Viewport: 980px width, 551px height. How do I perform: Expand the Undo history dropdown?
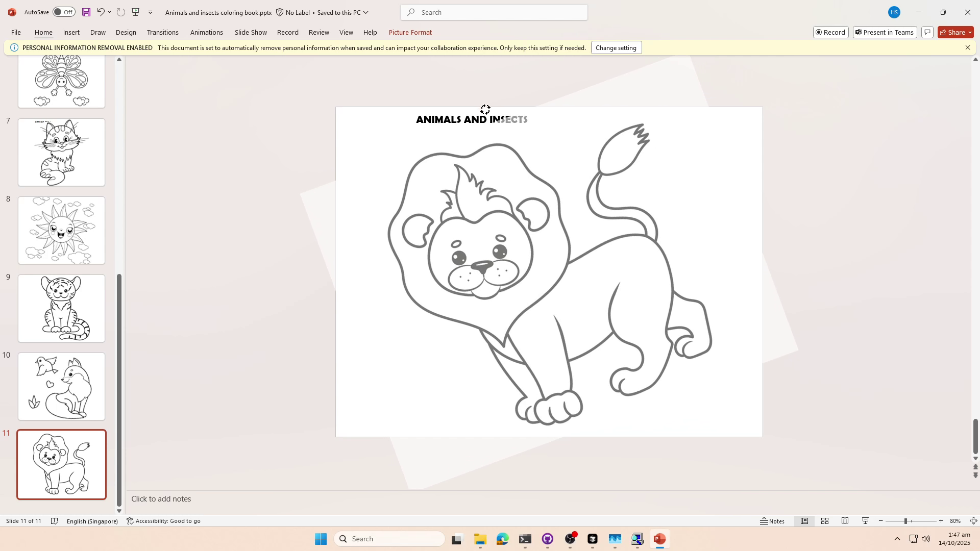tap(109, 12)
